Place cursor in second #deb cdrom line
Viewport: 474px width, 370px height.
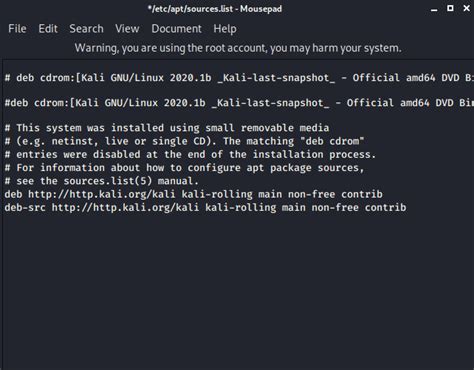239,103
